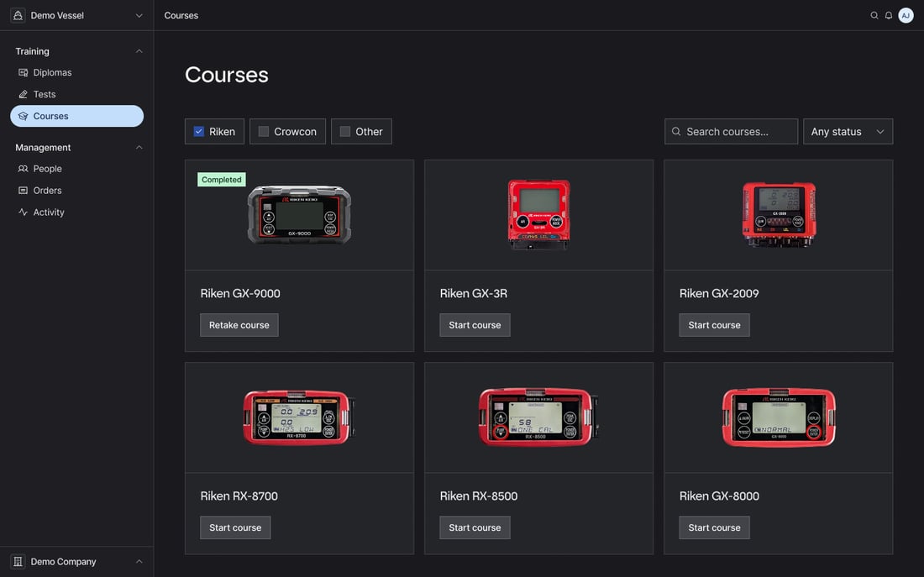This screenshot has height=577, width=924.
Task: Click the vessel icon next to Demo Vessel
Action: pos(17,14)
